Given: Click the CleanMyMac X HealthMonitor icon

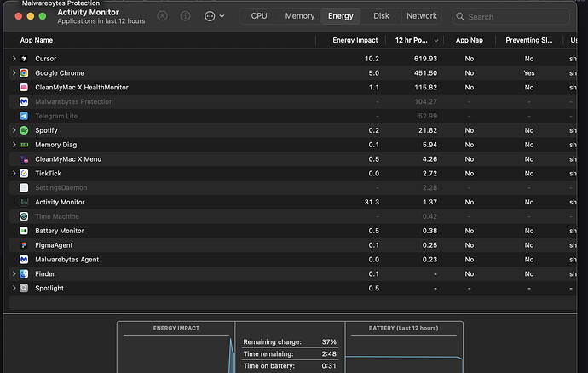Looking at the screenshot, I should coord(24,88).
